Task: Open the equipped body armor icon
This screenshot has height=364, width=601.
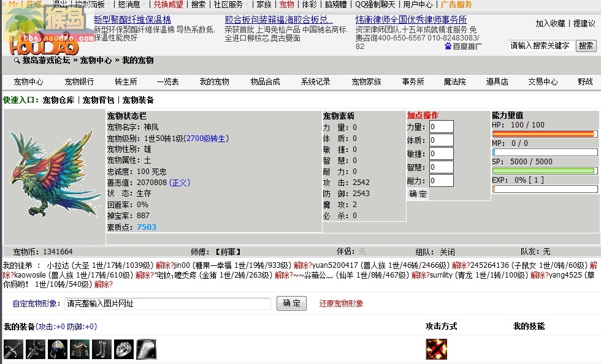Action: click(x=80, y=349)
